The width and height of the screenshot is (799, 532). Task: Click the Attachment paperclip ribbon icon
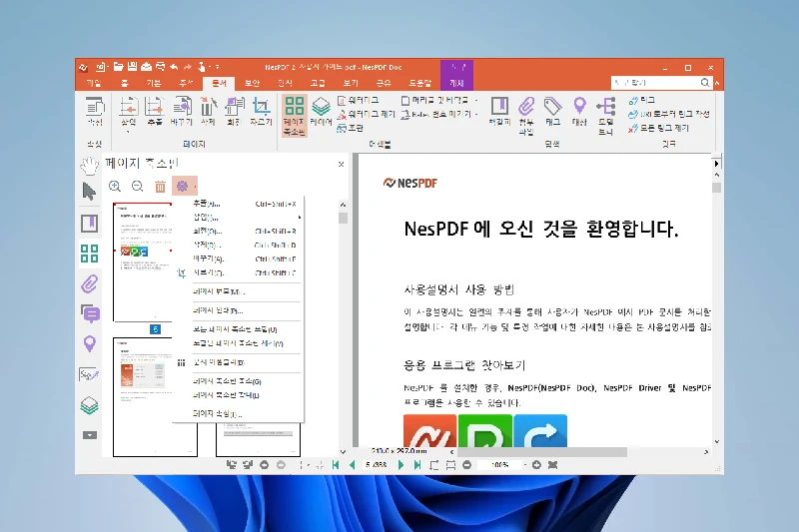click(526, 116)
